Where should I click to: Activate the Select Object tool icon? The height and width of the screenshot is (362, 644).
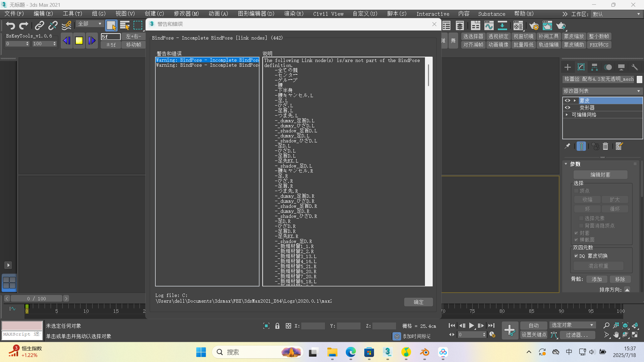[x=111, y=25]
